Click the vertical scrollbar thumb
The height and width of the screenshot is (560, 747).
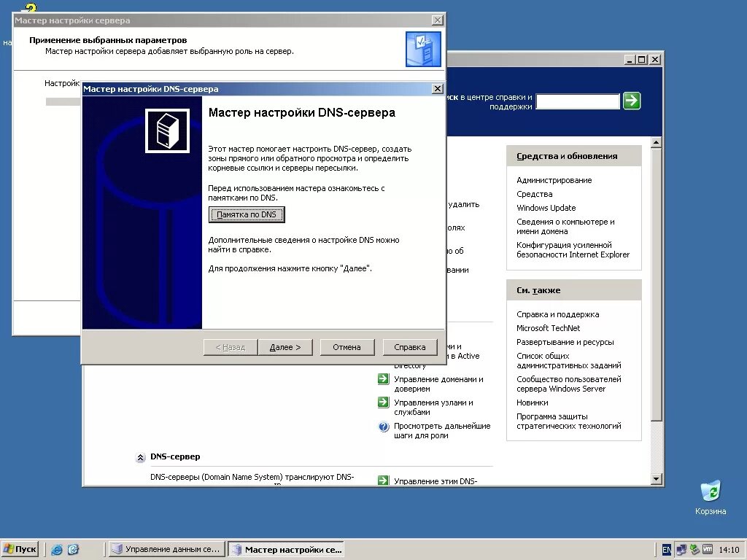656,284
